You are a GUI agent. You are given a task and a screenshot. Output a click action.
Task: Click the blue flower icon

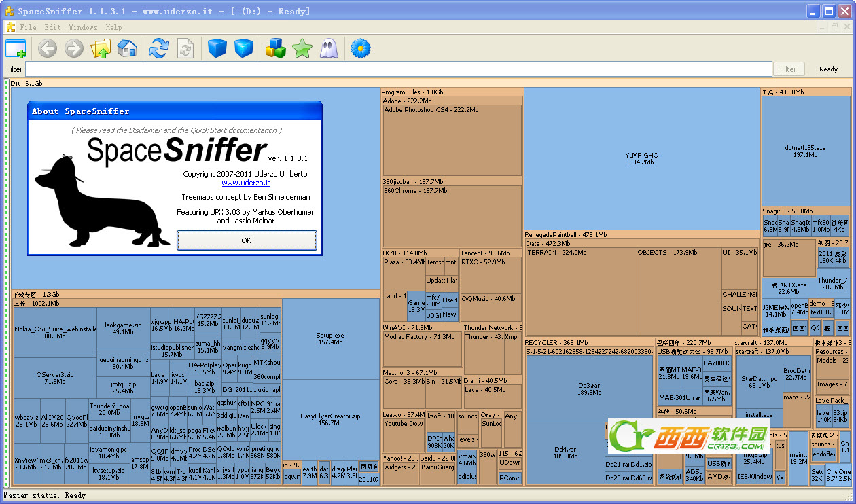pyautogui.click(x=361, y=48)
